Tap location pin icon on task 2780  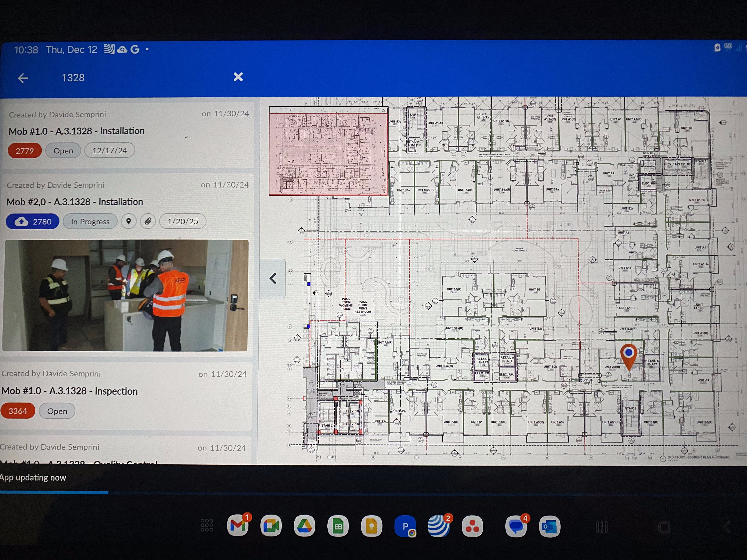click(129, 221)
